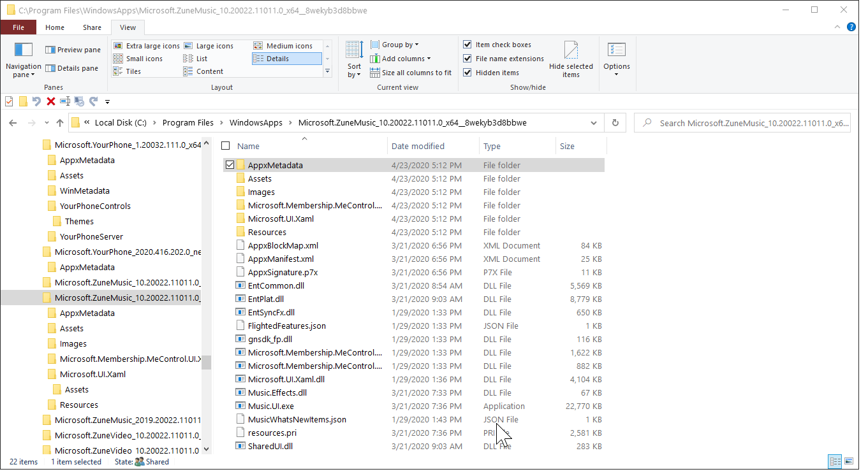Select YourPhoneControls in navigation tree
This screenshot has width=868, height=474.
[x=95, y=206]
